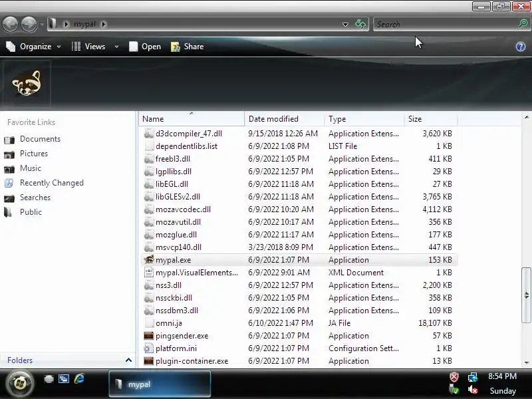Click the file list vertical scrollbar thumb
Image resolution: width=532 pixels, height=399 pixels.
point(526,295)
